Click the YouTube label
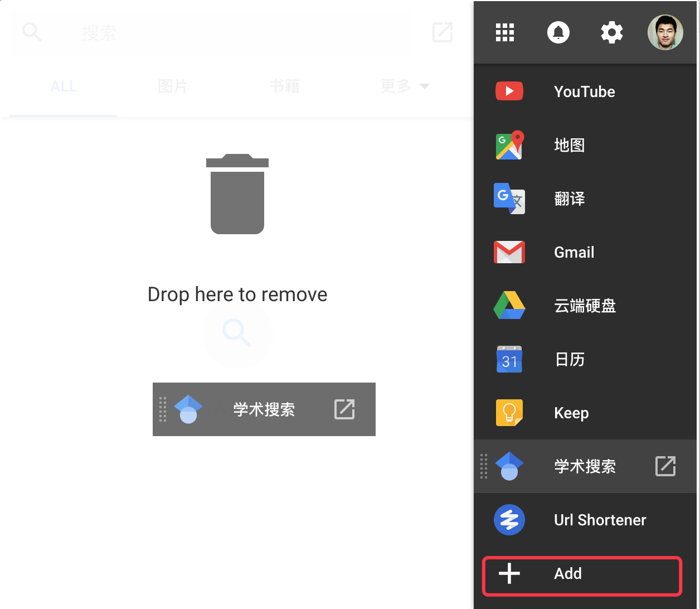The width and height of the screenshot is (700, 609). 585,91
